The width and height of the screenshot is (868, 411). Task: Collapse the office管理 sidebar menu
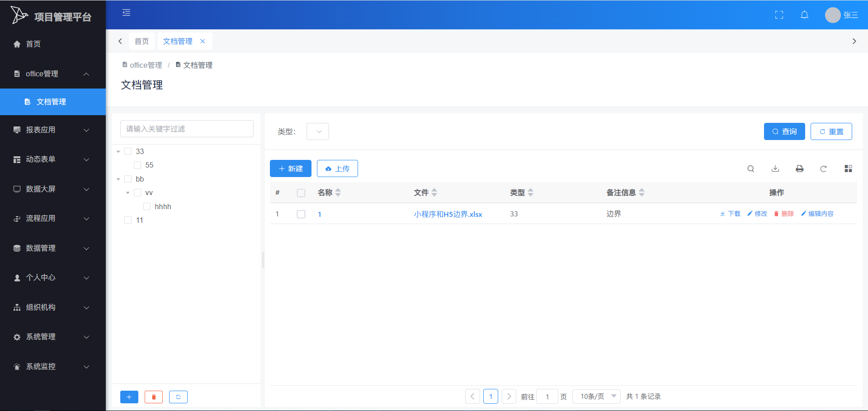click(x=53, y=74)
